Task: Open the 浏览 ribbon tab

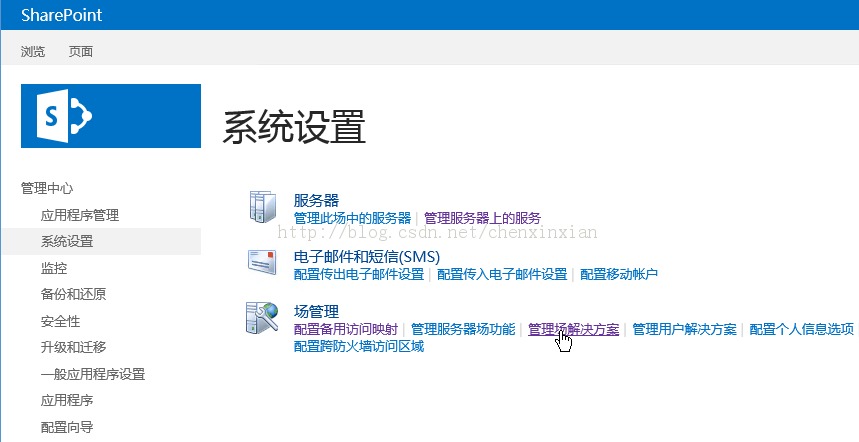Action: (33, 51)
